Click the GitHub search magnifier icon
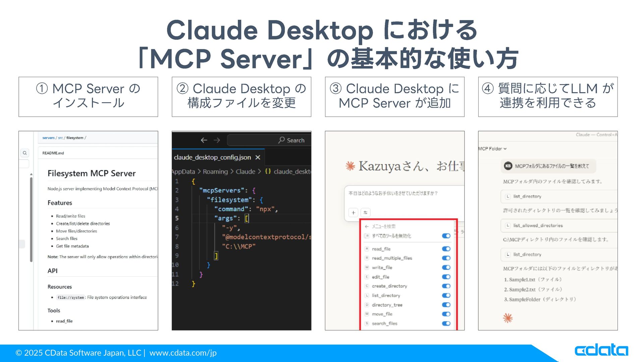 pyautogui.click(x=25, y=153)
